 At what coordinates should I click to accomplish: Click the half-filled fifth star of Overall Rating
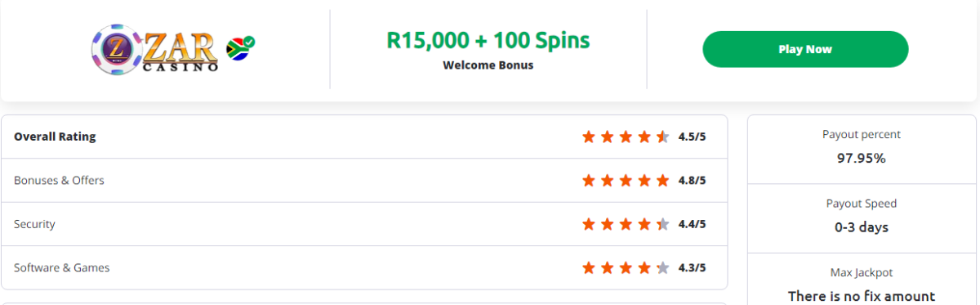pos(663,137)
